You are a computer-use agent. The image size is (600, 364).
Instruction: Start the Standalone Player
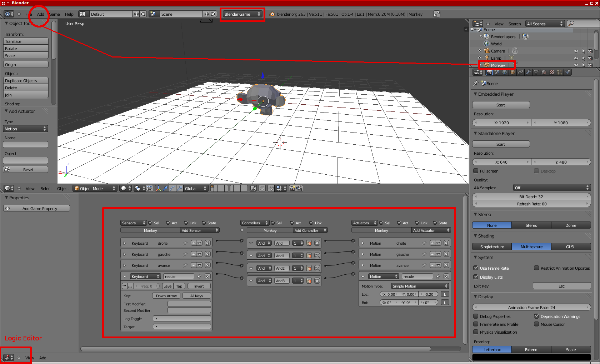pos(501,144)
